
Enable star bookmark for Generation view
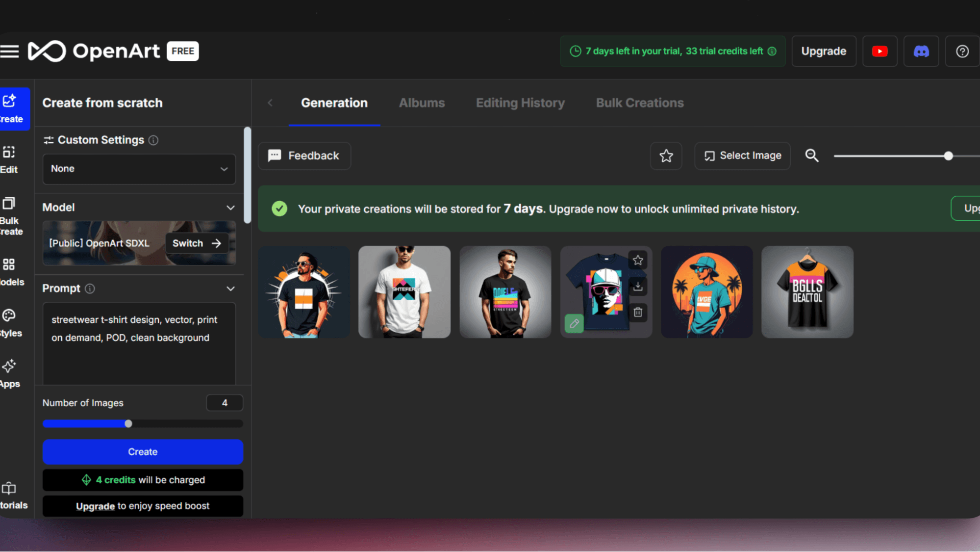coord(666,156)
